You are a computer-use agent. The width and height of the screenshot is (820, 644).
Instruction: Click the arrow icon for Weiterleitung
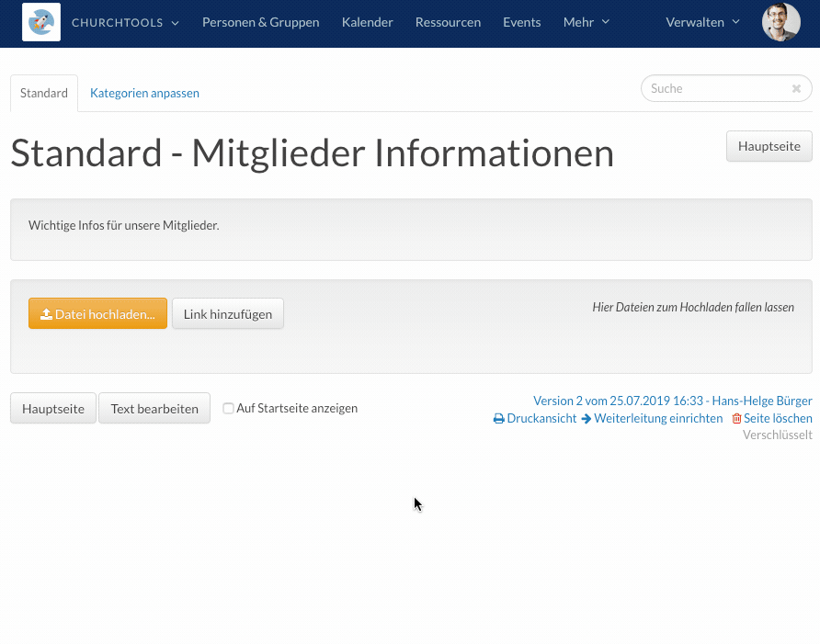pos(587,419)
